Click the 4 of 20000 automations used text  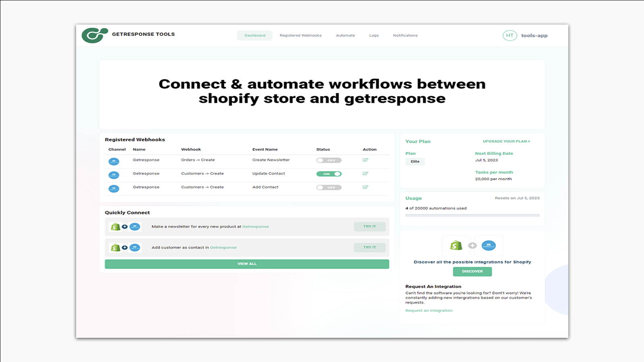[436, 208]
